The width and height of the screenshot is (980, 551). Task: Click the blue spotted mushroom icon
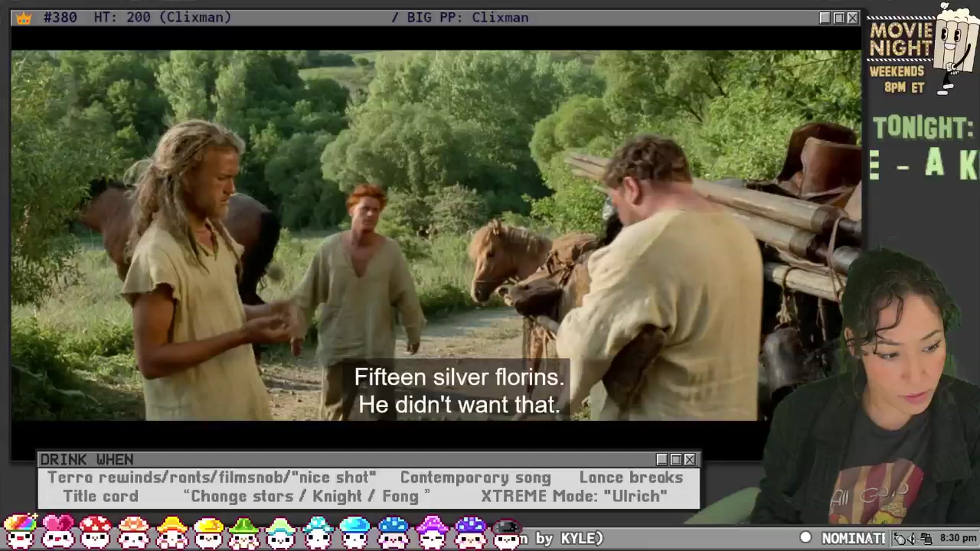tap(393, 531)
